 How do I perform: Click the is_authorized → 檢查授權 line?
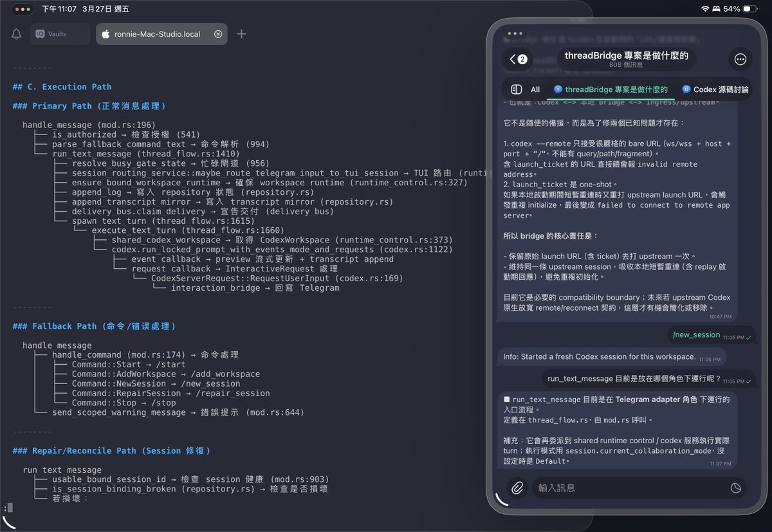pos(126,134)
